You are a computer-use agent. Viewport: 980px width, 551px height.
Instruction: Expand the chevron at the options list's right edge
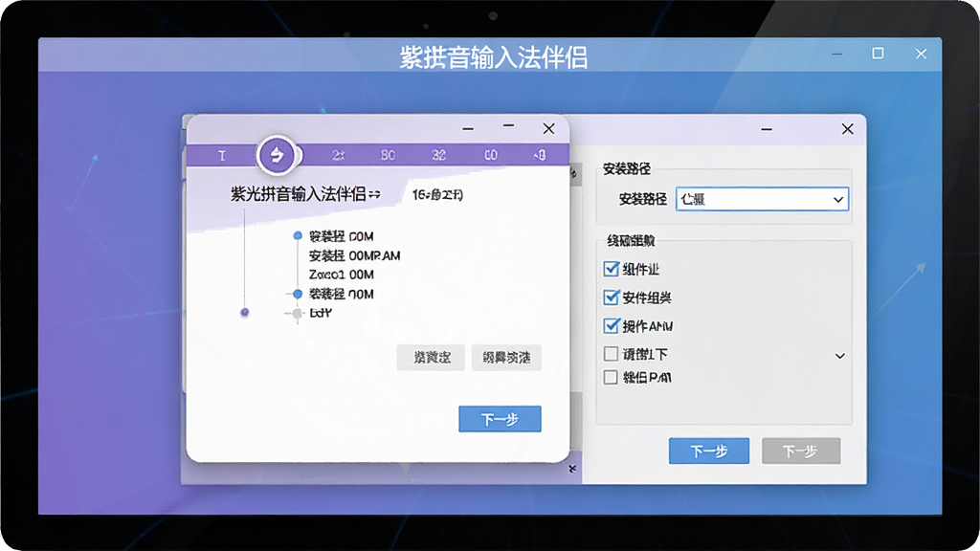click(x=840, y=356)
